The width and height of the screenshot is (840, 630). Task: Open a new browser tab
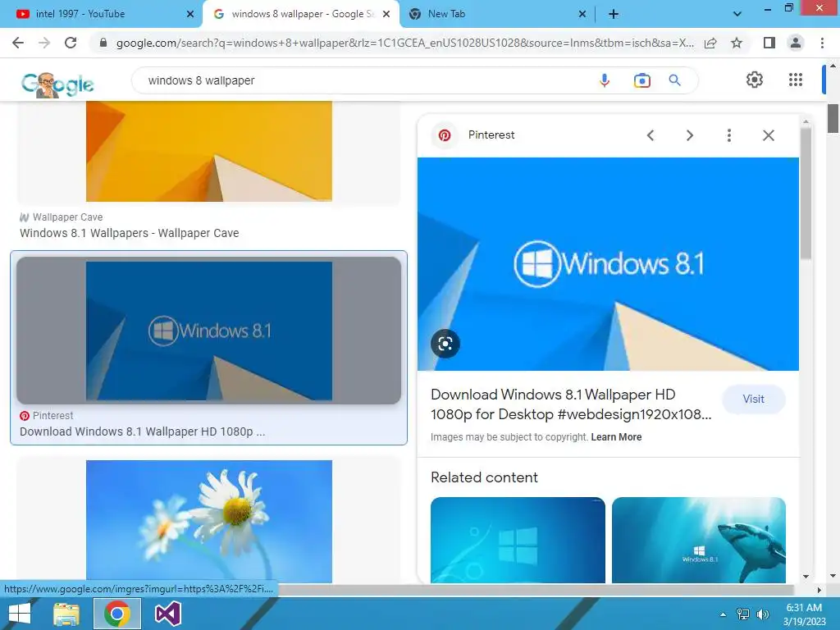614,14
